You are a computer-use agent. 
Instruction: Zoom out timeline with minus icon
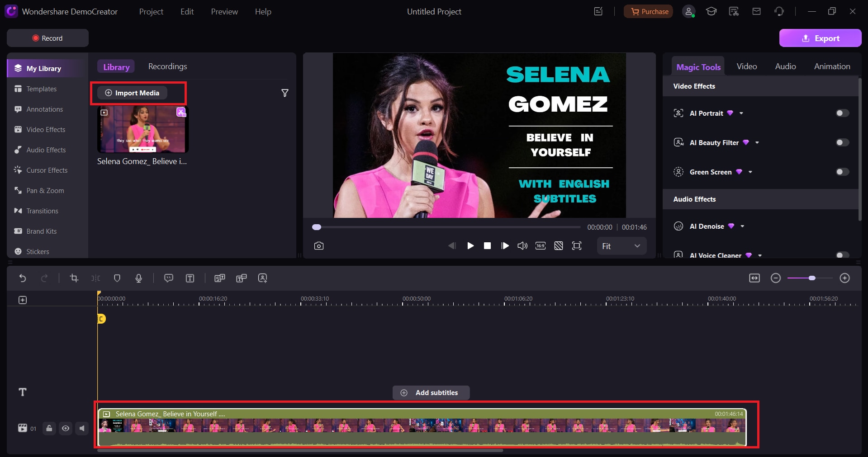[x=776, y=278]
